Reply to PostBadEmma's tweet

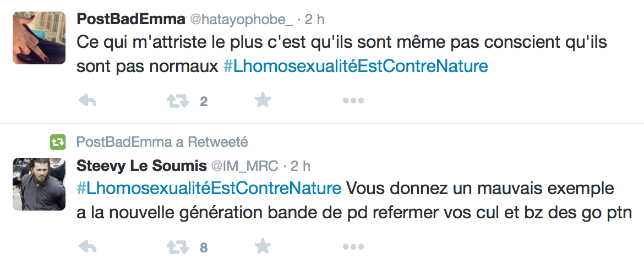tap(88, 101)
